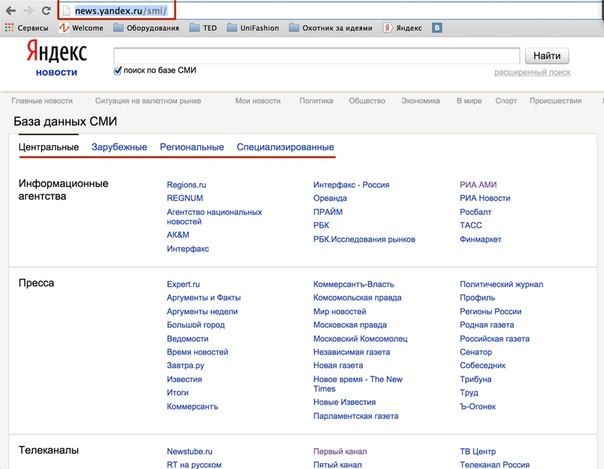Open the Политика section in navigation

(x=315, y=101)
